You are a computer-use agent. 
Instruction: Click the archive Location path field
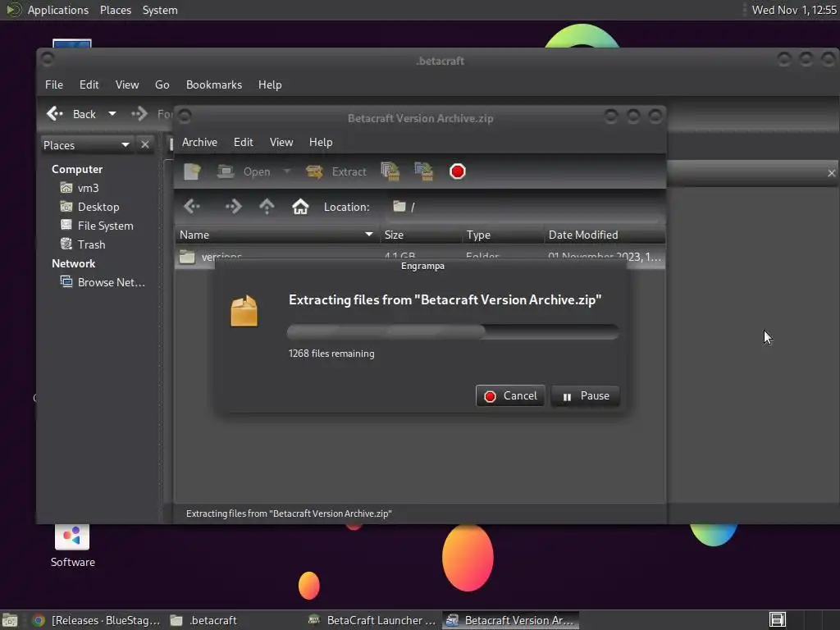click(x=524, y=207)
